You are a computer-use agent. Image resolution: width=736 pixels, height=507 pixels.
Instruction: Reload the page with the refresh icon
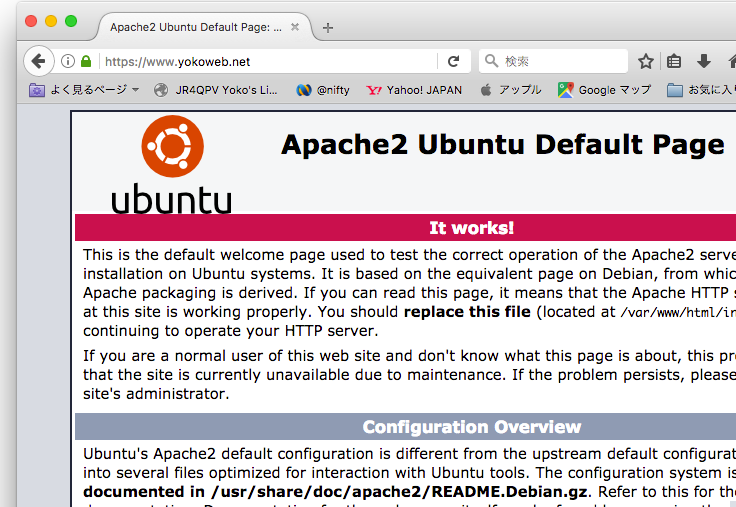[x=453, y=61]
